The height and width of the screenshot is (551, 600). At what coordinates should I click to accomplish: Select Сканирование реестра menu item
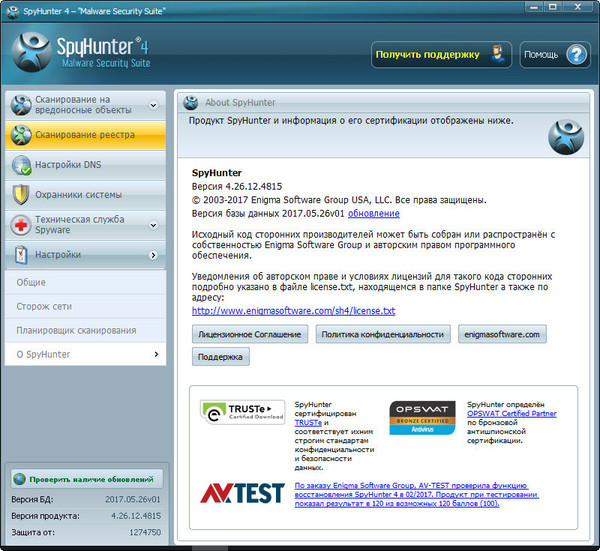click(85, 135)
